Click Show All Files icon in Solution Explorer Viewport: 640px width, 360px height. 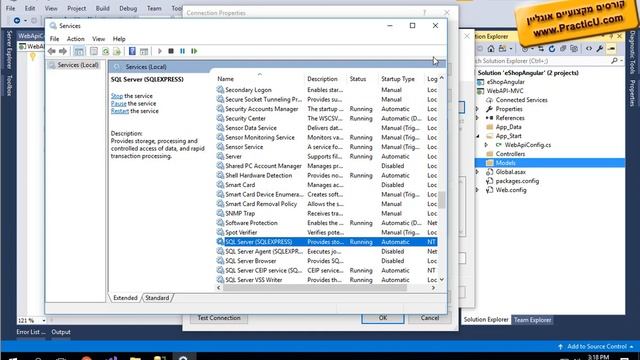[x=574, y=49]
